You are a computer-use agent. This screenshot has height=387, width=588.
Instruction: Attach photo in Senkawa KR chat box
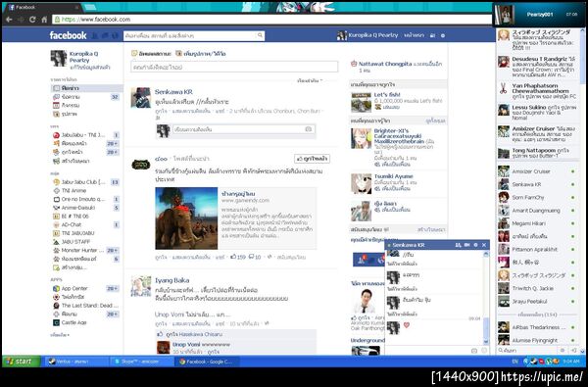coord(474,351)
